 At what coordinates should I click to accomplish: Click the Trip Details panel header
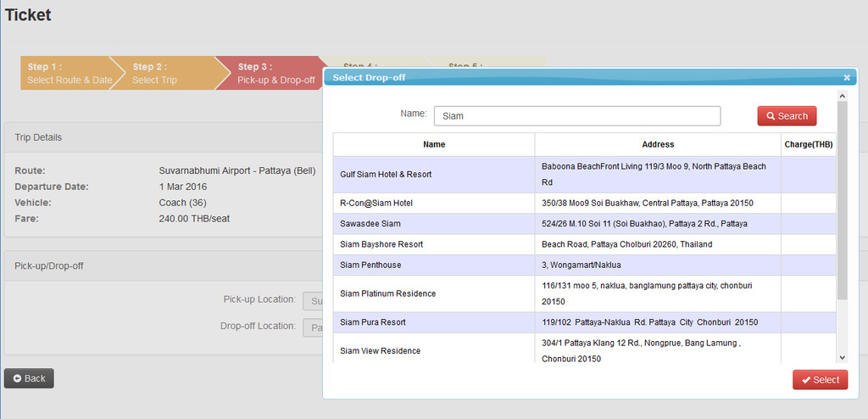[164, 137]
